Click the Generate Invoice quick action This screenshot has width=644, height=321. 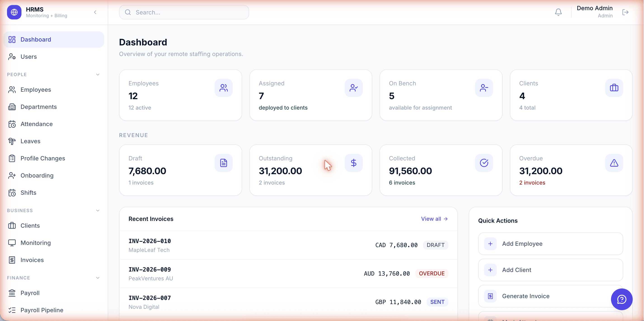coord(550,296)
